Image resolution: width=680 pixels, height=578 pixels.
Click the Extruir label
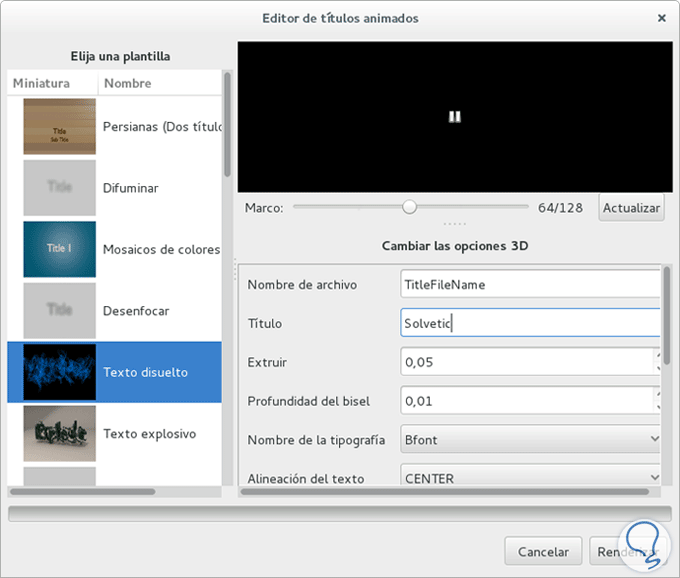pos(267,362)
